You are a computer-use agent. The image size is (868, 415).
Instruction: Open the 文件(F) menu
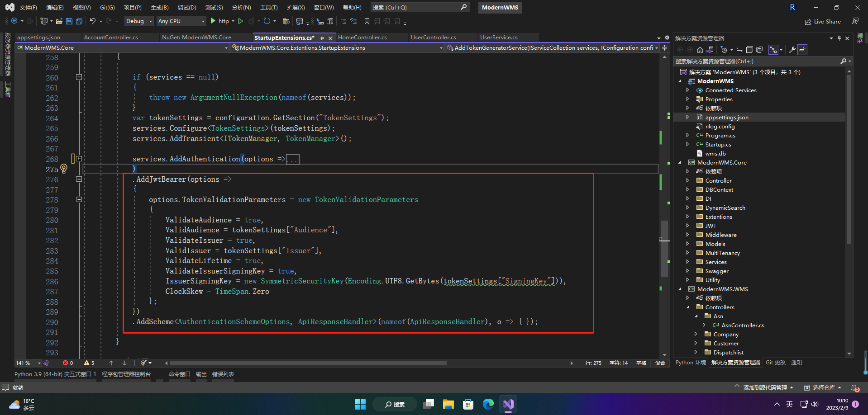(x=28, y=8)
